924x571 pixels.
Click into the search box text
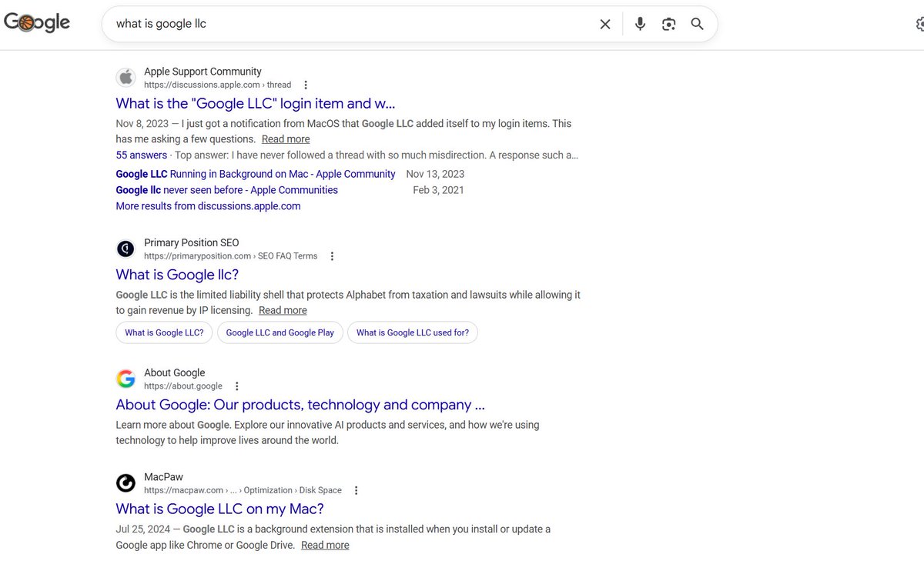(x=161, y=24)
